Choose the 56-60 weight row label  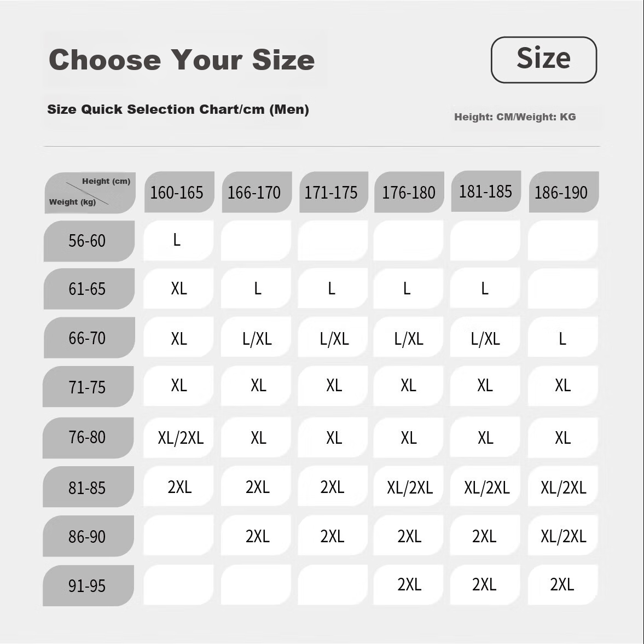[x=89, y=241]
